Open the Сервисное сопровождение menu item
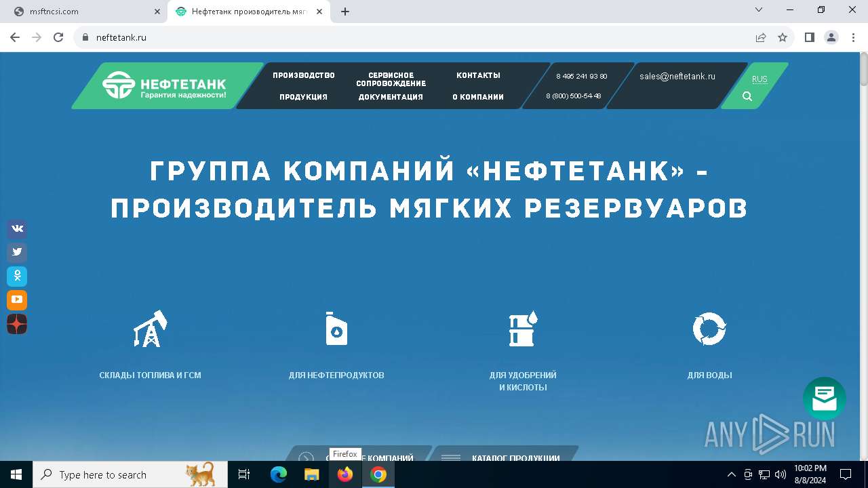Screen dimensions: 868x488 coord(391,79)
